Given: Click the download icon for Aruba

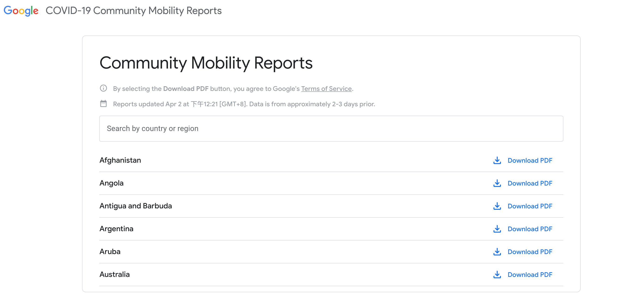Looking at the screenshot, I should pyautogui.click(x=497, y=252).
